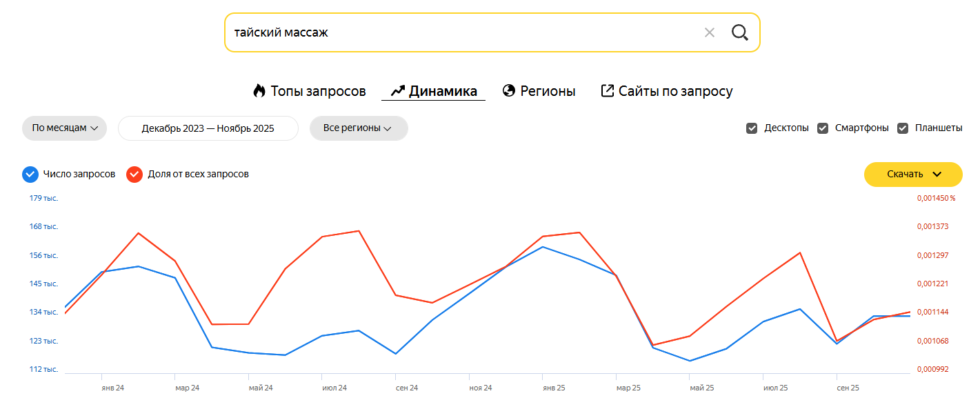Open the Скачать download dropdown

[x=912, y=175]
